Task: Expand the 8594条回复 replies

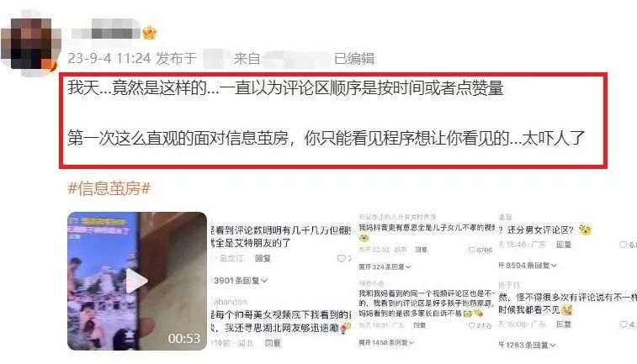Action: point(528,266)
